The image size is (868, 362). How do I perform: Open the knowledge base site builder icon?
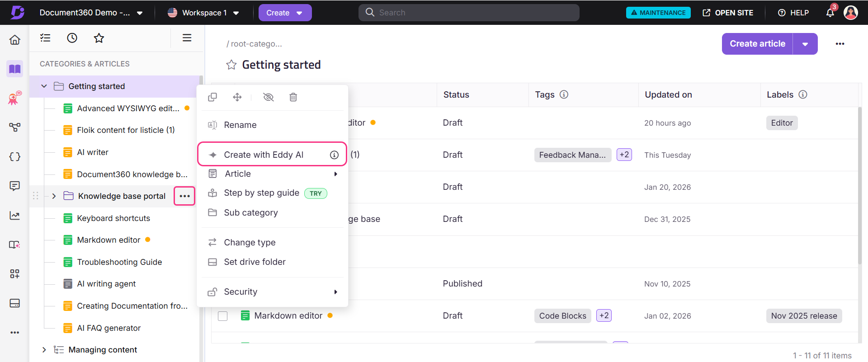coord(15,244)
